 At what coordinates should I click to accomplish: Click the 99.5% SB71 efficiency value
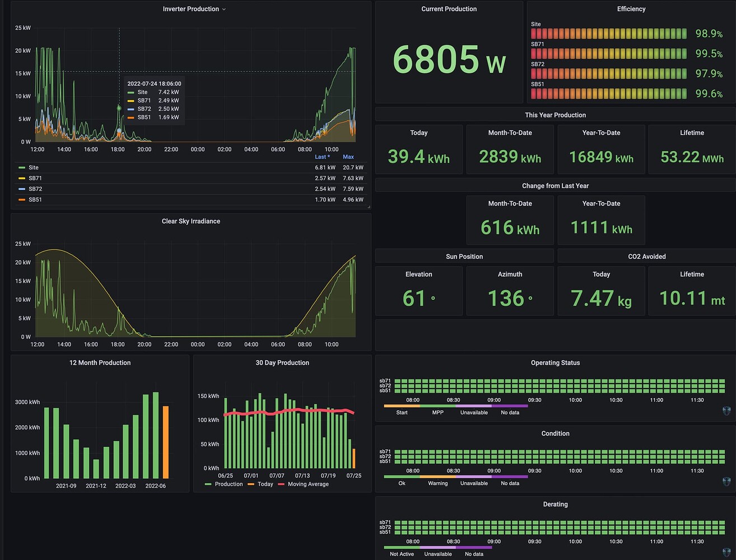point(709,54)
